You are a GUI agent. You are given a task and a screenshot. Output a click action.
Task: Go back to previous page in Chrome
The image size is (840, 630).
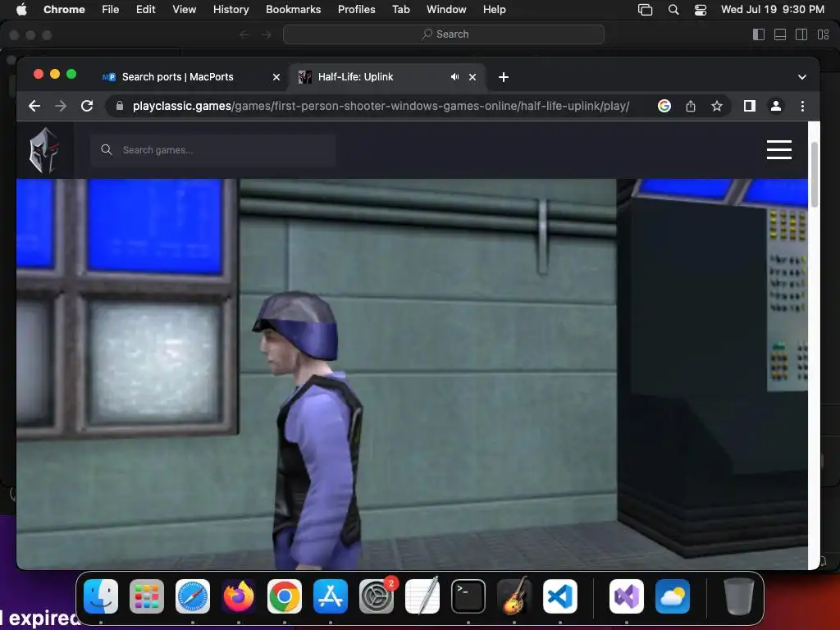[34, 106]
